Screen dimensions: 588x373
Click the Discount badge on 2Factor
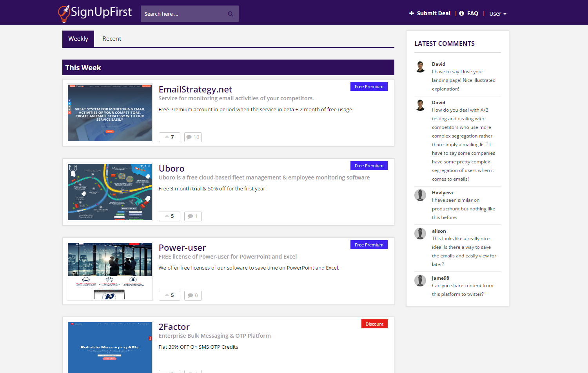(374, 324)
